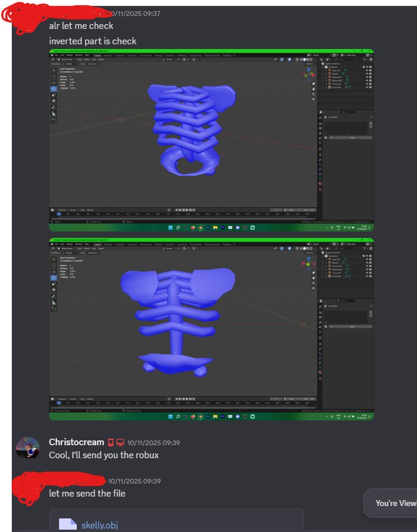
Task: Click the mobile status icon beside Christocream
Action: [x=110, y=442]
